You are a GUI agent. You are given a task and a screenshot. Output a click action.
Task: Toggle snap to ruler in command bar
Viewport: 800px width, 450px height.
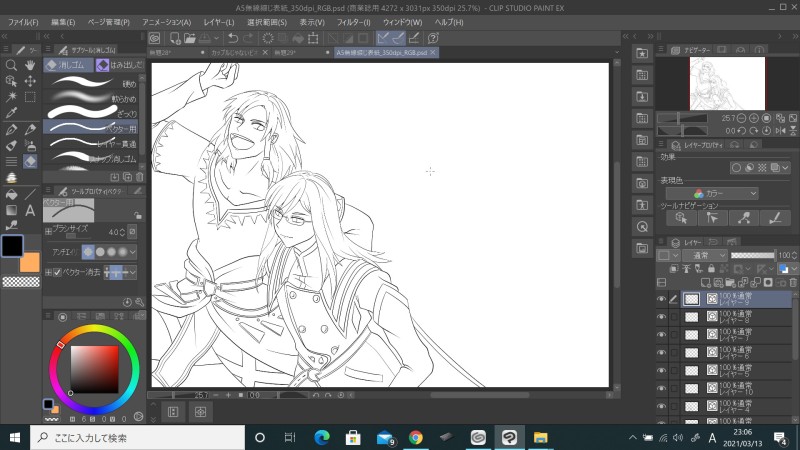[x=383, y=38]
